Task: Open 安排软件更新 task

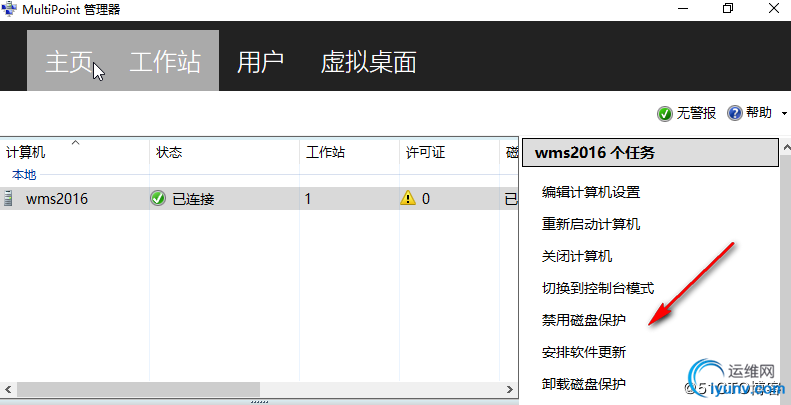Action: 584,352
